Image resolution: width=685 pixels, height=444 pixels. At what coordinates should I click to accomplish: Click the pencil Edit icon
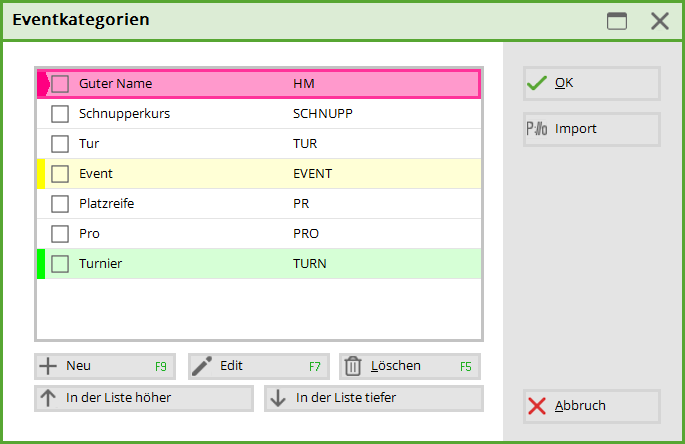click(x=202, y=366)
